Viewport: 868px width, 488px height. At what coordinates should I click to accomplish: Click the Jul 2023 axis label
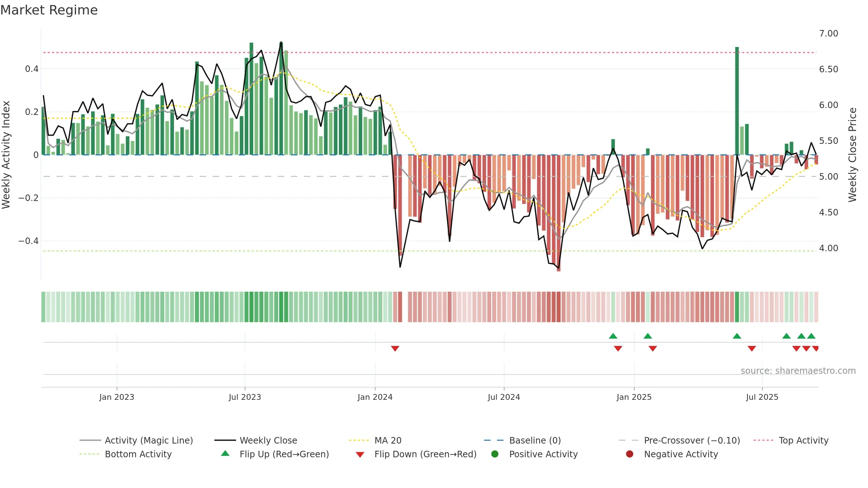pyautogui.click(x=245, y=397)
